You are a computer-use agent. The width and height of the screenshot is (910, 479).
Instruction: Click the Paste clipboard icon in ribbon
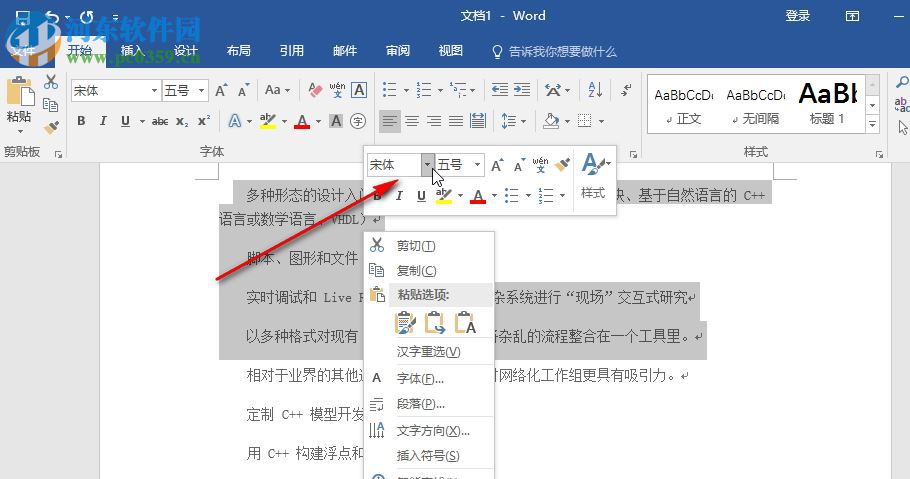click(x=19, y=93)
